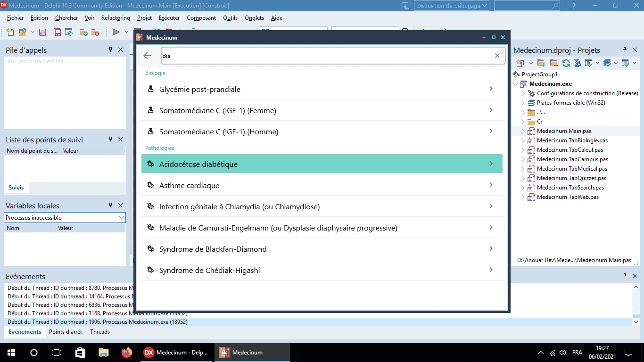This screenshot has width=644, height=362.
Task: Select Glycémie post-prandiale result
Action: coord(322,89)
